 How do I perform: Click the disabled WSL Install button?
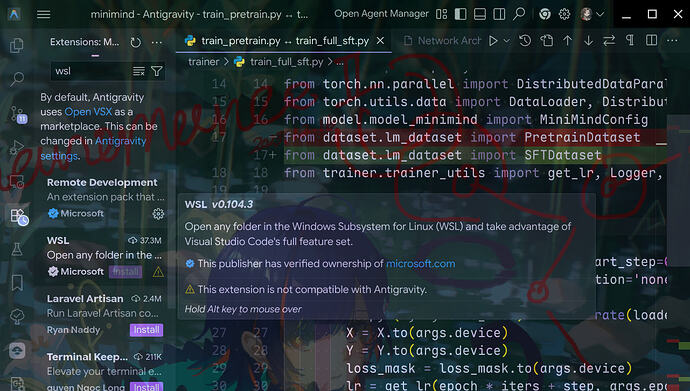[x=125, y=272]
